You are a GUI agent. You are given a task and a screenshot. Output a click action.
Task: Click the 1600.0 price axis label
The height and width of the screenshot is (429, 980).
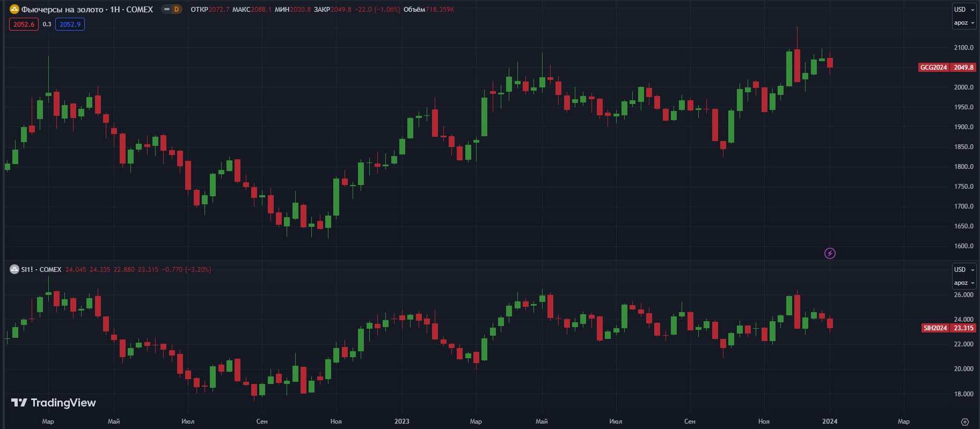coord(963,246)
